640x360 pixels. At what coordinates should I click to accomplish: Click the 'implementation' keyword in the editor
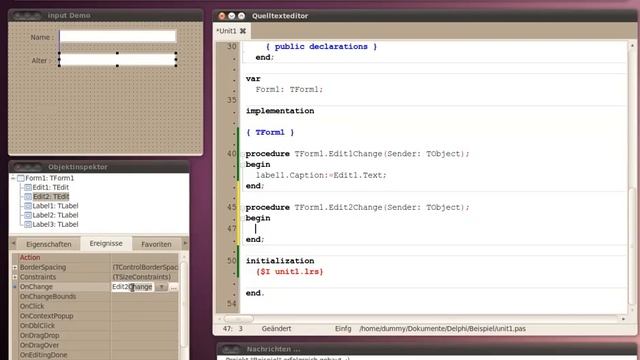(280, 111)
